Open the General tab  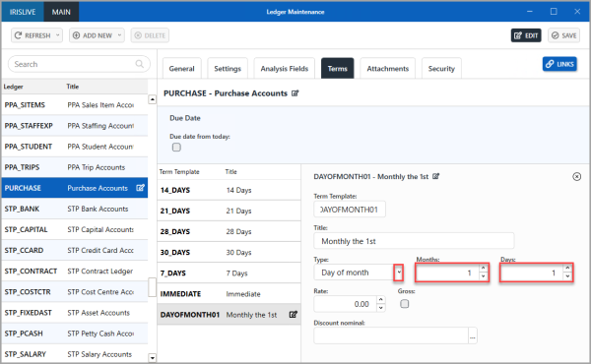pos(181,69)
